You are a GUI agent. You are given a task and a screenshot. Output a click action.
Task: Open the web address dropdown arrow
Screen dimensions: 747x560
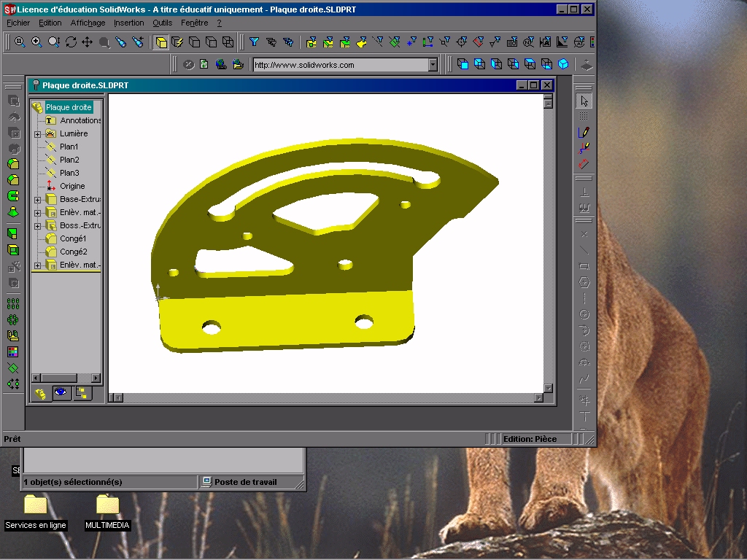[433, 65]
